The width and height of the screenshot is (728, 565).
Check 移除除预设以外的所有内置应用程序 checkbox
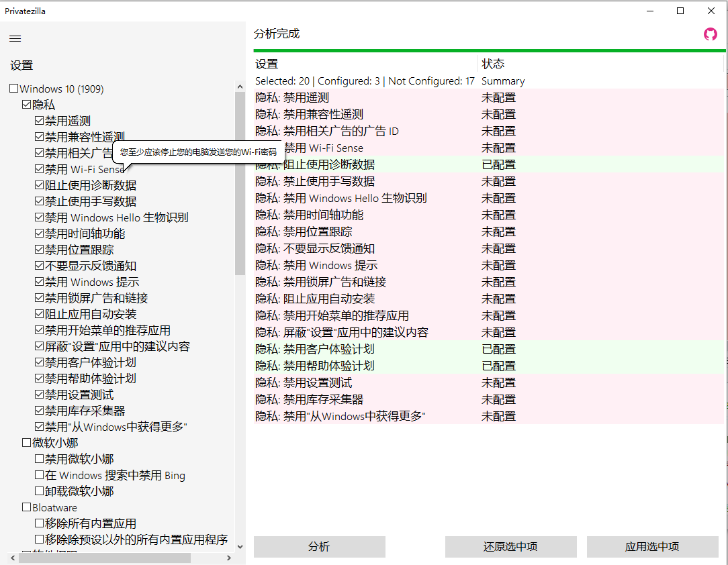[x=40, y=539]
